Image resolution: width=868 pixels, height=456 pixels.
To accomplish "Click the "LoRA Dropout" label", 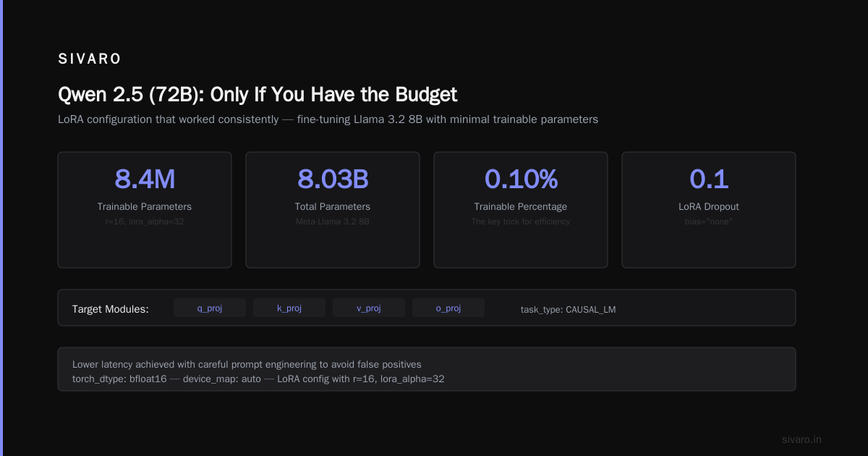I will point(709,207).
